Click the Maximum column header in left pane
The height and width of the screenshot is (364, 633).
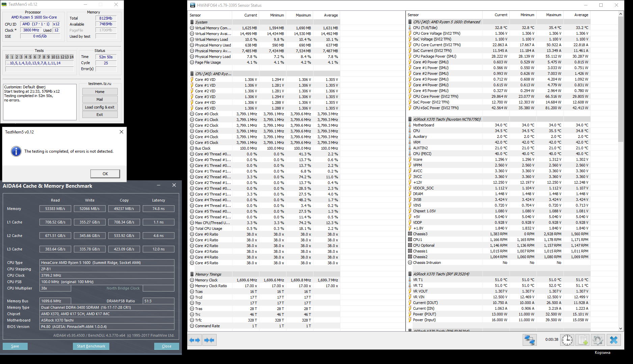coord(300,15)
